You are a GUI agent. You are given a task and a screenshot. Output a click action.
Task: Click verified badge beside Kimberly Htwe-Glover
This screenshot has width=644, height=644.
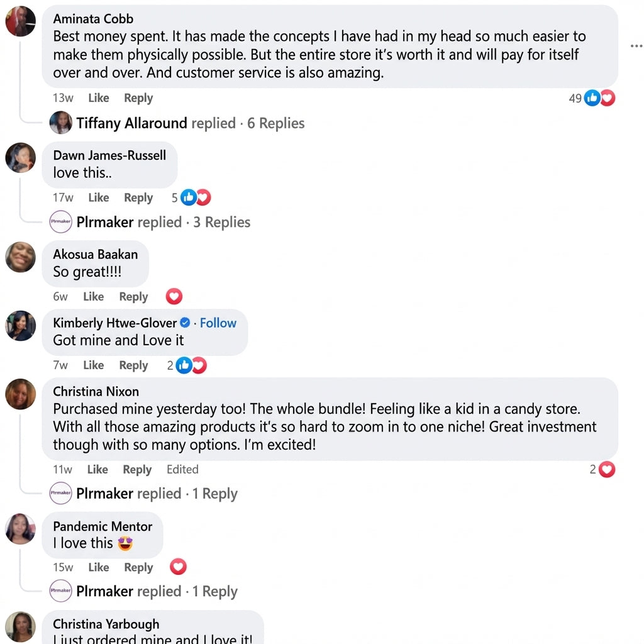(x=186, y=323)
